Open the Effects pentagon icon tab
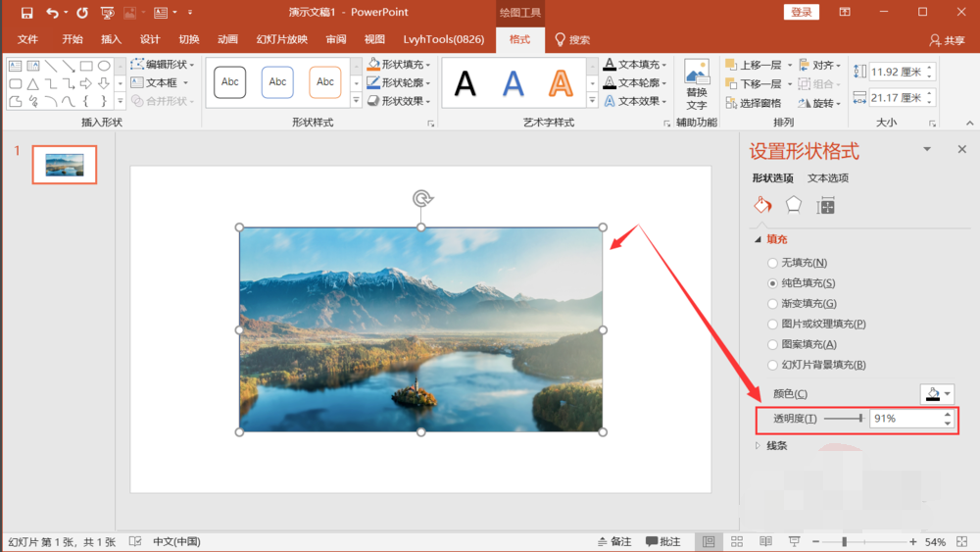 pos(794,205)
